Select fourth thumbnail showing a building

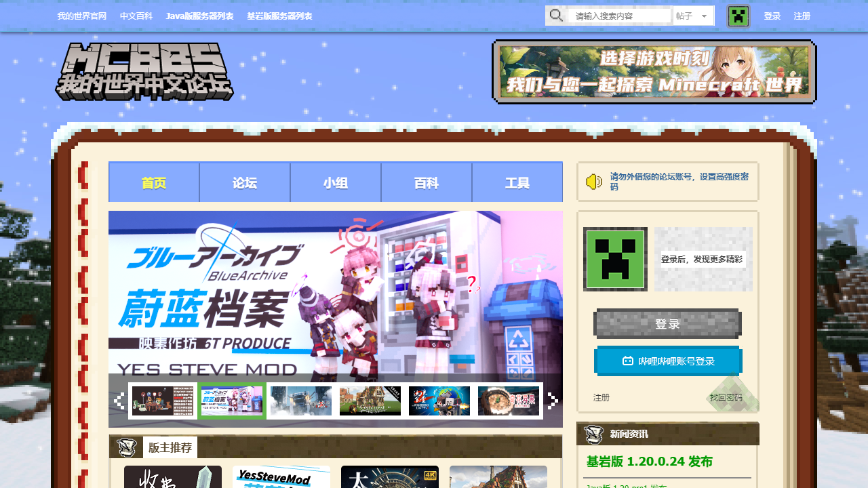370,401
